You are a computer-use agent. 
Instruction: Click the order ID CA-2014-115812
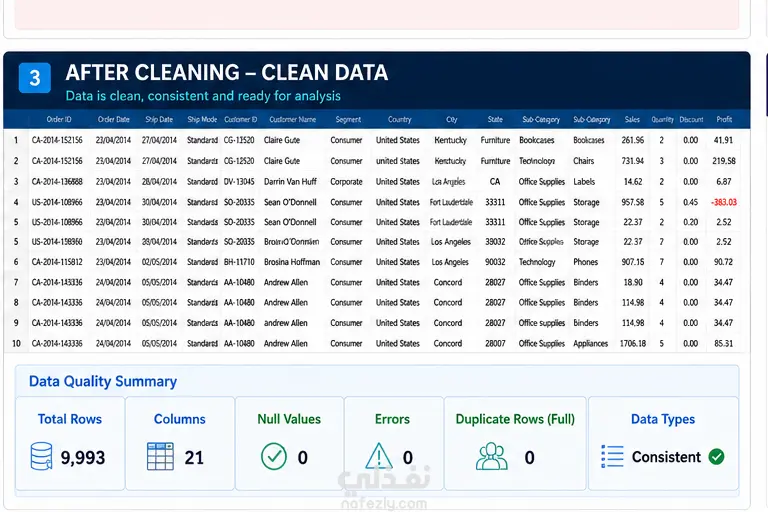click(57, 262)
